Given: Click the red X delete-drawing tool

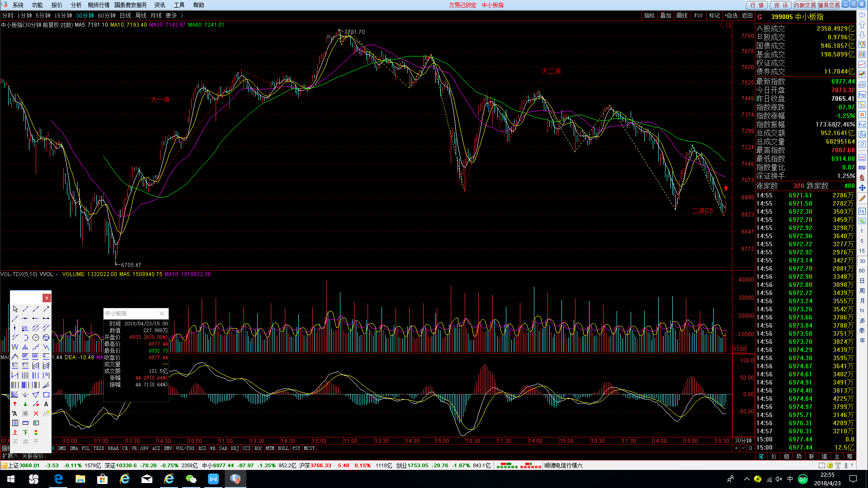Looking at the screenshot, I should point(36,413).
